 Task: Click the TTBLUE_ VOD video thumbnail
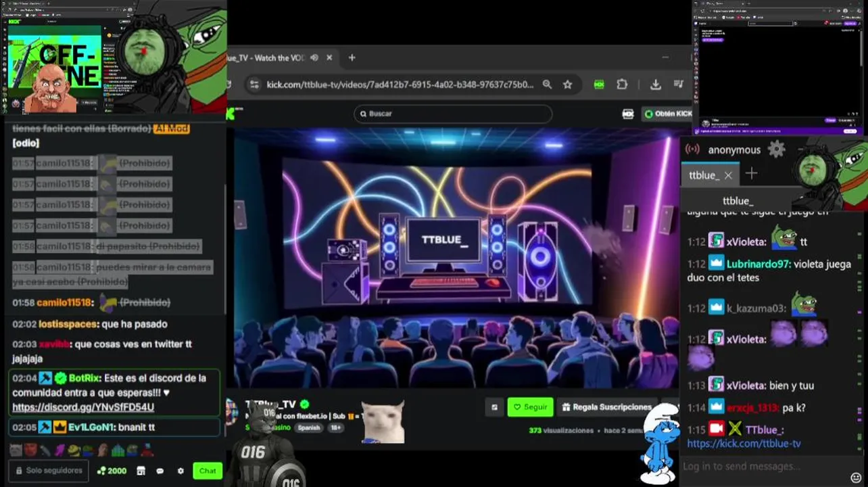point(452,257)
